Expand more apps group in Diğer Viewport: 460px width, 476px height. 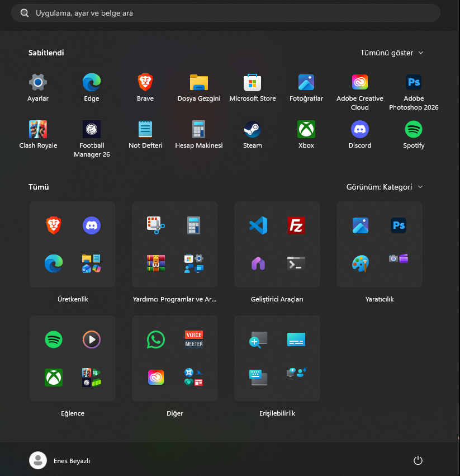pos(194,378)
